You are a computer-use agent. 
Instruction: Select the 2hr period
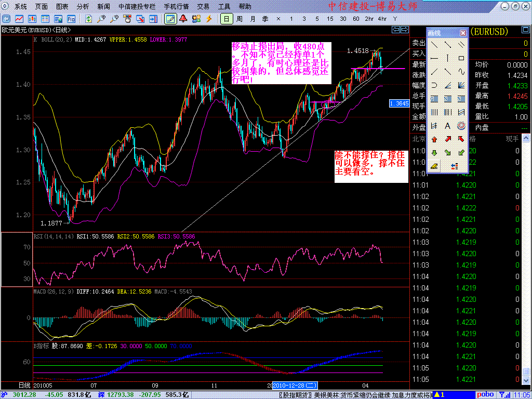pyautogui.click(x=369, y=19)
